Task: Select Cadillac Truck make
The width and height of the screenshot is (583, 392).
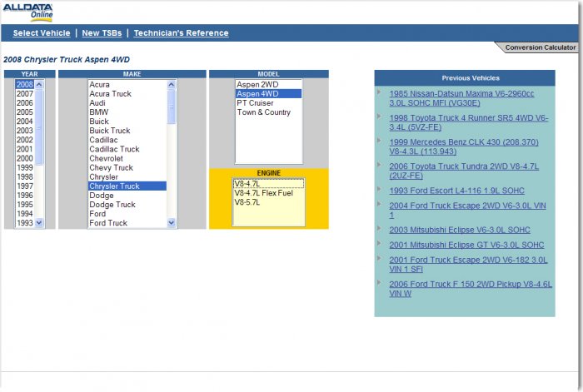Action: pyautogui.click(x=127, y=149)
